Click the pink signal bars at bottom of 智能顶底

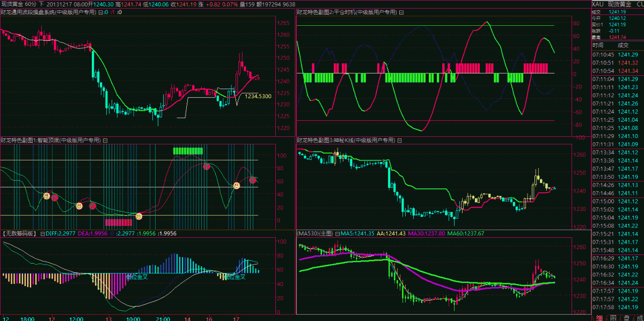tap(118, 222)
